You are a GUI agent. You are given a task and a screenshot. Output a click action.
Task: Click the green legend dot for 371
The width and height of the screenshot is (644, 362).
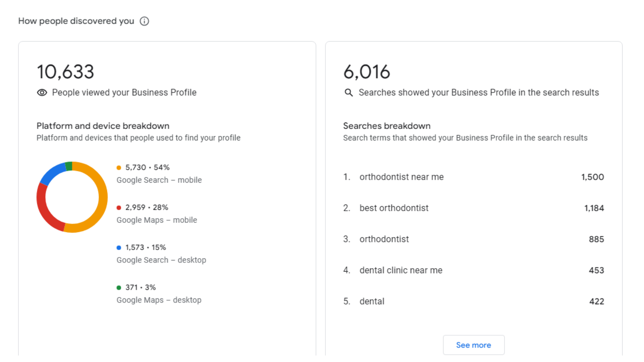pyautogui.click(x=119, y=288)
